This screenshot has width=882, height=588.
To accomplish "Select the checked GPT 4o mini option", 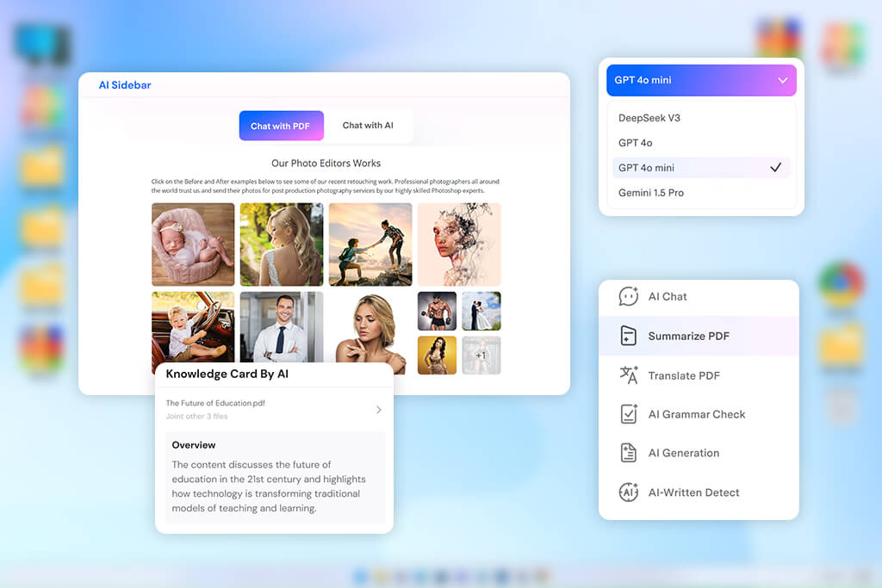I will click(x=701, y=168).
